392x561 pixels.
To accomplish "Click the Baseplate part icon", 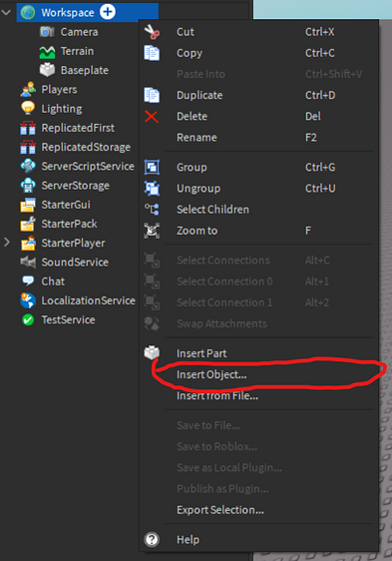I will (x=47, y=70).
